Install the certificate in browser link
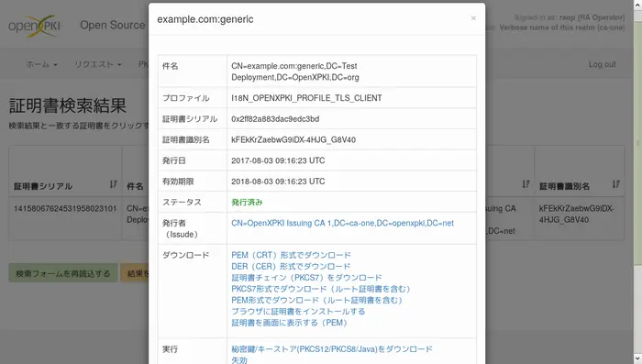Screen dimensions: 642x364 tap(298, 312)
